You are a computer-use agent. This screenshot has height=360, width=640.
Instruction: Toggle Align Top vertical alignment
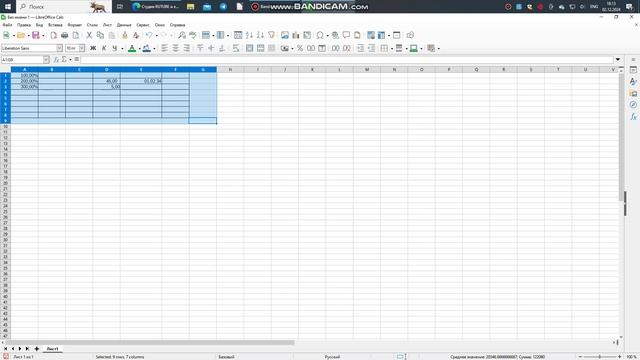click(x=200, y=48)
